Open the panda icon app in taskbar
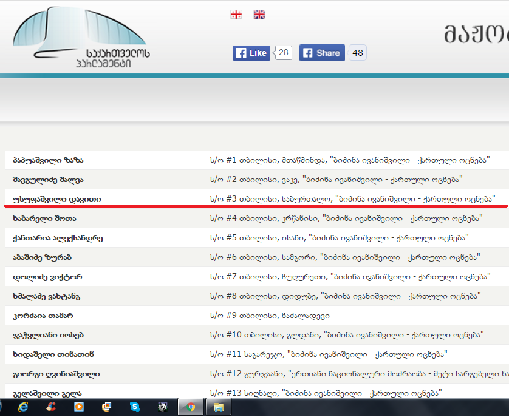This screenshot has width=509, height=420. [x=163, y=407]
